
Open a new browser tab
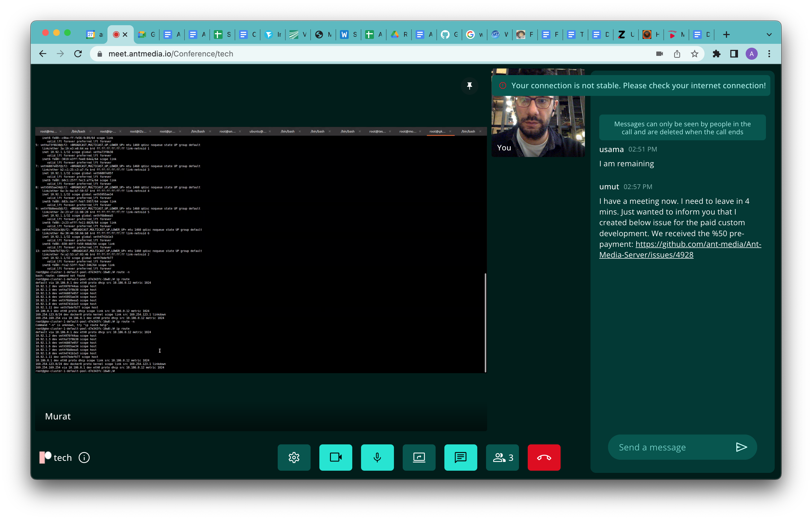[x=726, y=35]
